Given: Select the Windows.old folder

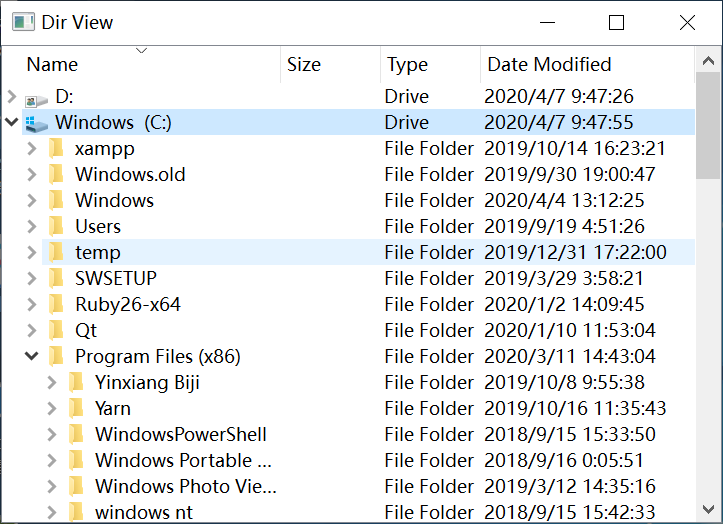Looking at the screenshot, I should (x=130, y=175).
